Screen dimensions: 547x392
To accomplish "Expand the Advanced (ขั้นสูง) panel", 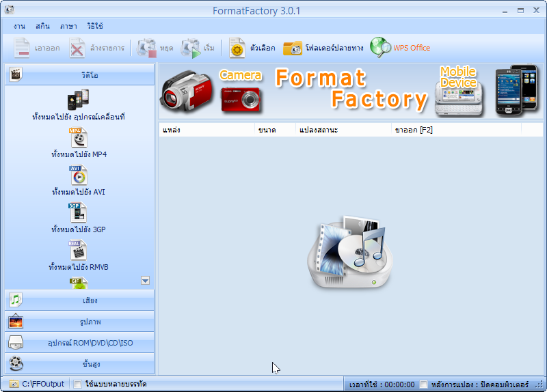I will tap(79, 363).
